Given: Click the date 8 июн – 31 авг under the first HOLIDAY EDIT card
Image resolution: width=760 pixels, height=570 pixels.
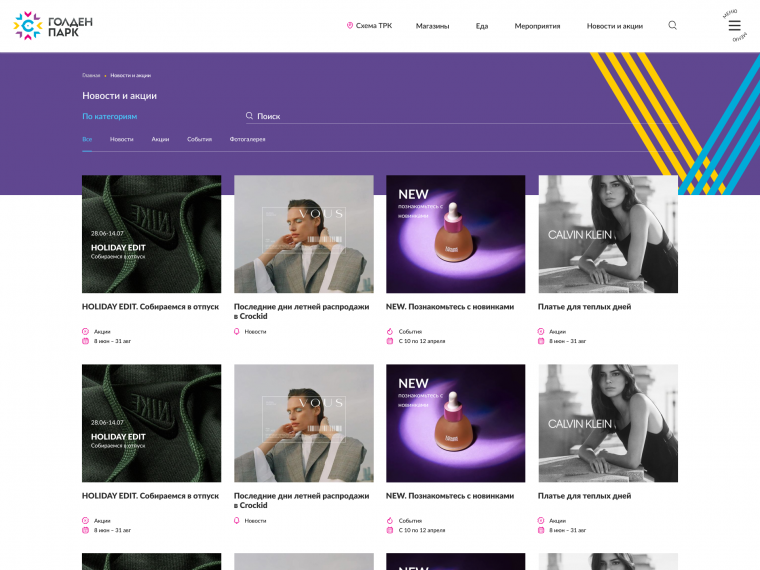Looking at the screenshot, I should (112, 341).
